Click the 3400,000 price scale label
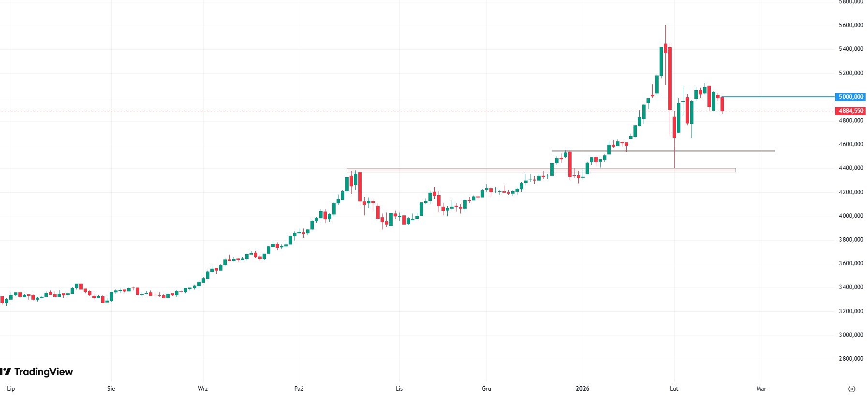Screen dimensions: 868x395 (x=851, y=287)
